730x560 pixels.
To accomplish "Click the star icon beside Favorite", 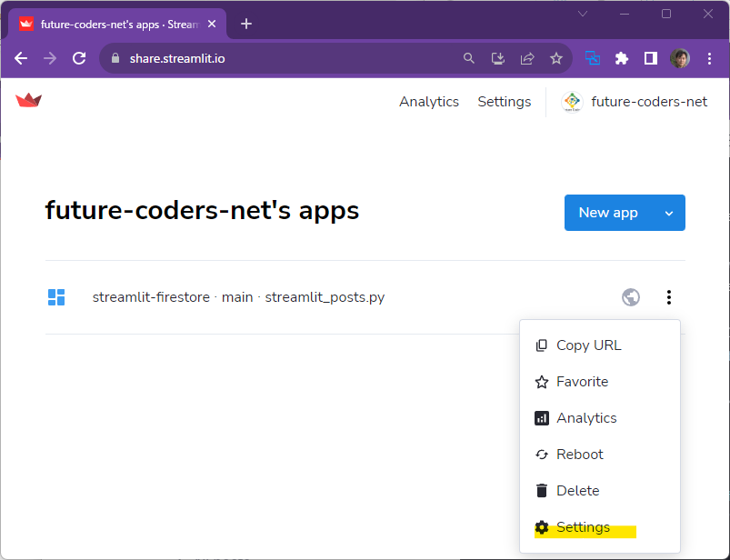I will (542, 382).
